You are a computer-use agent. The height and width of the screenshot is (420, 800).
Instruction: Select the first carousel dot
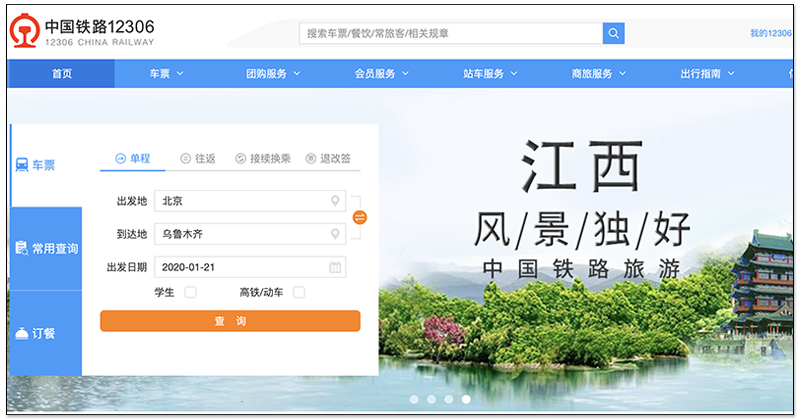(414, 400)
